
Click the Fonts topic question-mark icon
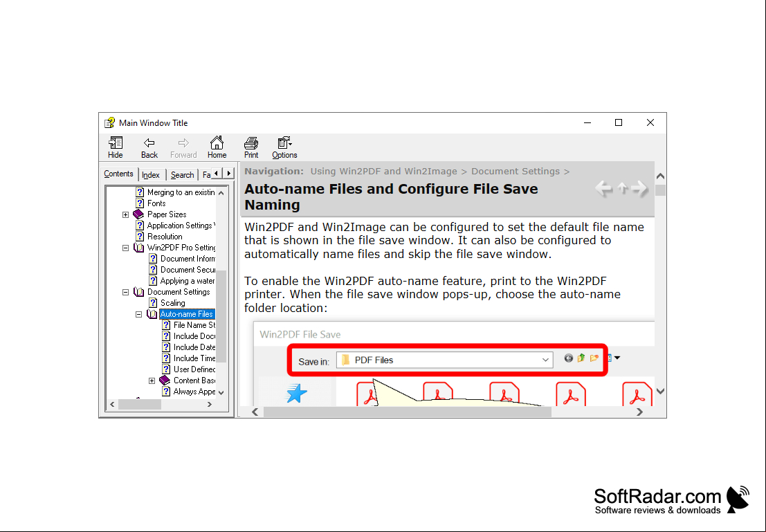(140, 203)
